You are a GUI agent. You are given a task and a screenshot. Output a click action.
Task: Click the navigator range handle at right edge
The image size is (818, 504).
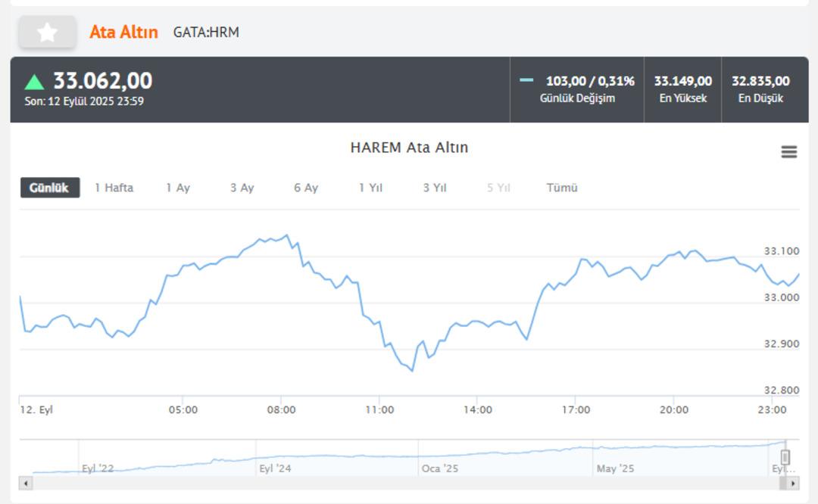[785, 457]
